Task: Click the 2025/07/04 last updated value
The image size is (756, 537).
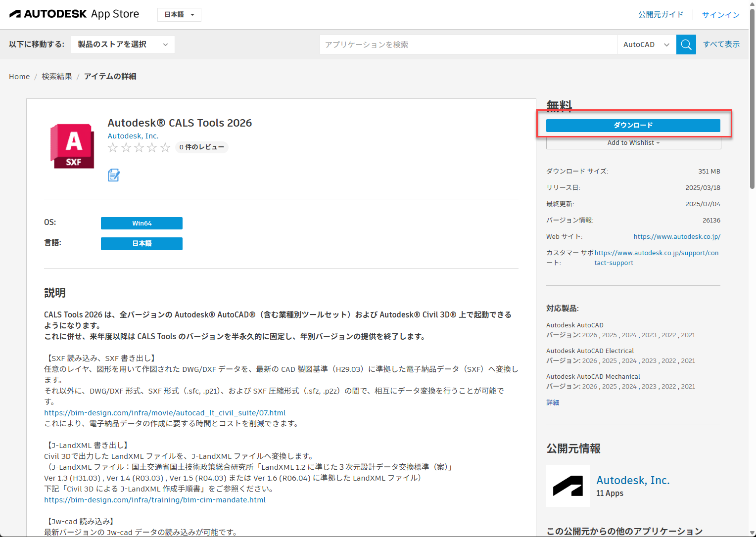Action: click(703, 204)
